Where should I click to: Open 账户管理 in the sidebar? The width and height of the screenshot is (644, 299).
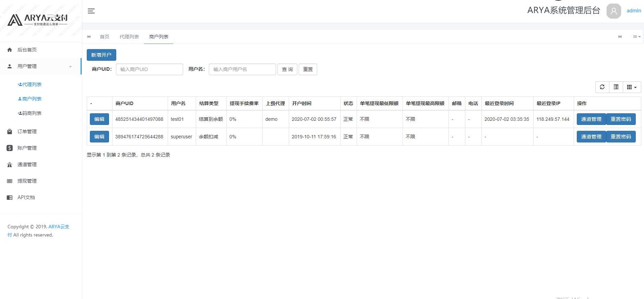click(40, 148)
